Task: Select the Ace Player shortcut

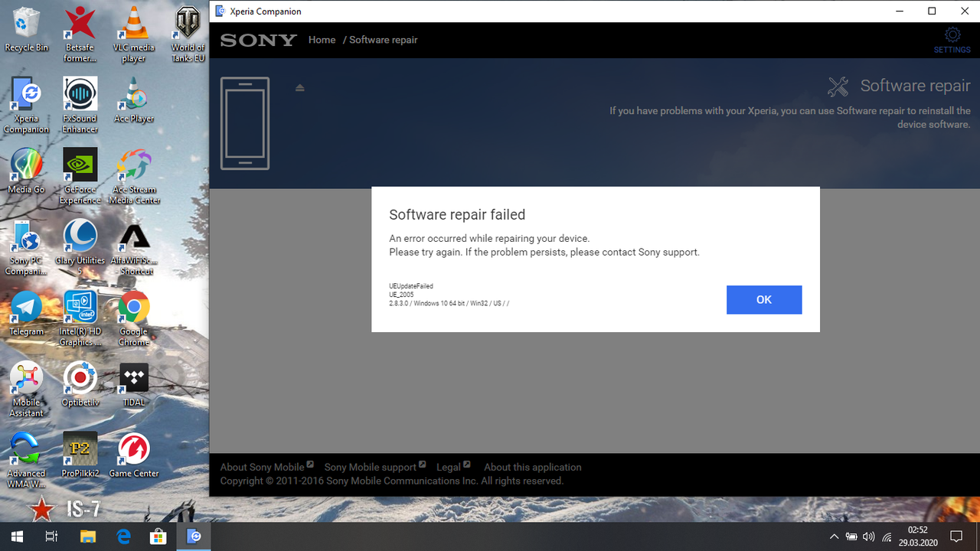Action: [134, 100]
